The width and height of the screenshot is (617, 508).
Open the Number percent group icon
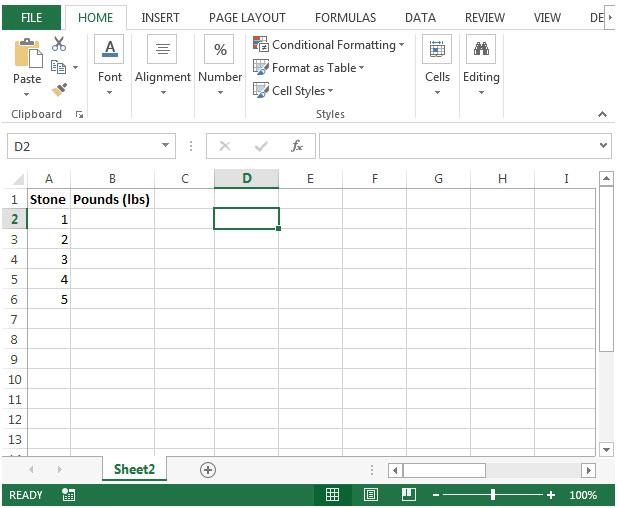(220, 49)
